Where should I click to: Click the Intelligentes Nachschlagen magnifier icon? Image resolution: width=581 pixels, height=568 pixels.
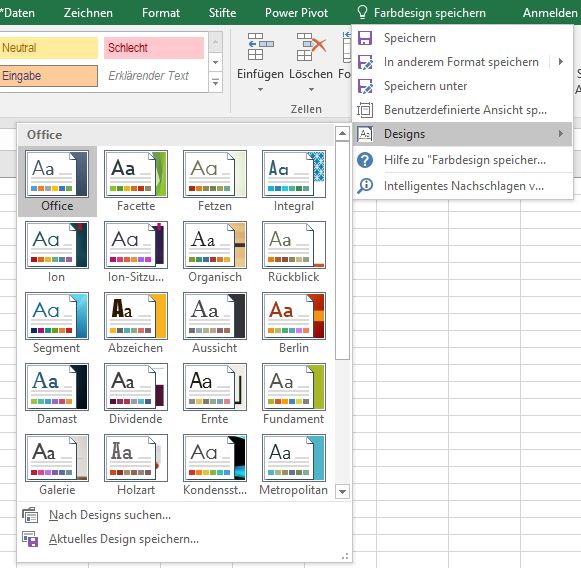(x=365, y=186)
